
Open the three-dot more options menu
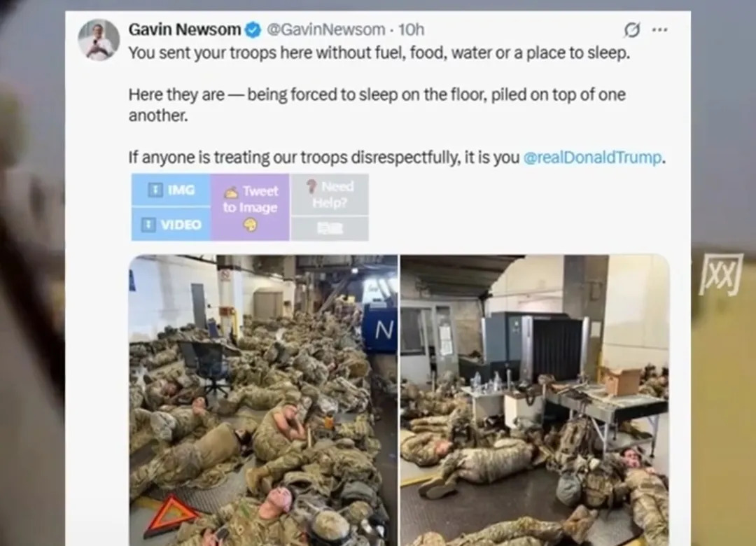[659, 30]
